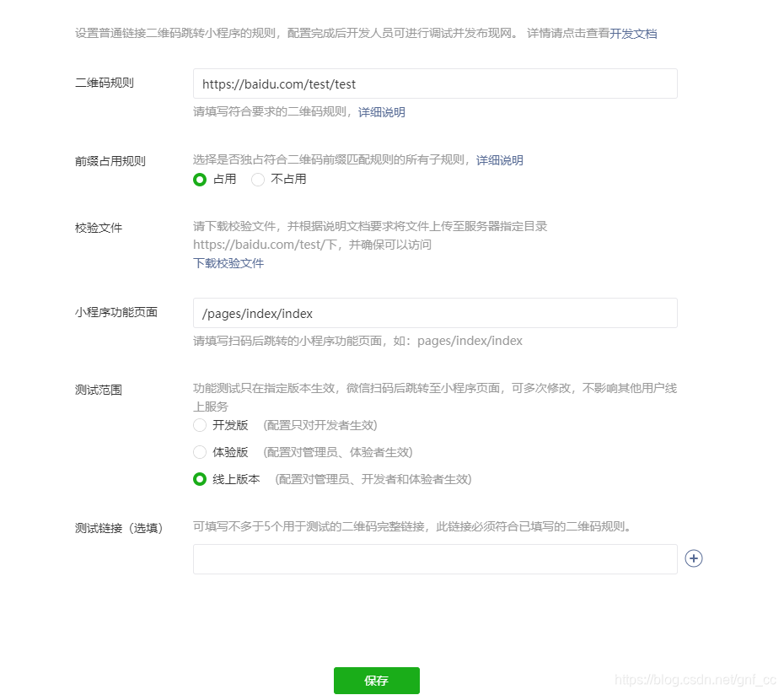This screenshot has height=695, width=784.
Task: Click the QR code rule input field
Action: click(x=435, y=84)
